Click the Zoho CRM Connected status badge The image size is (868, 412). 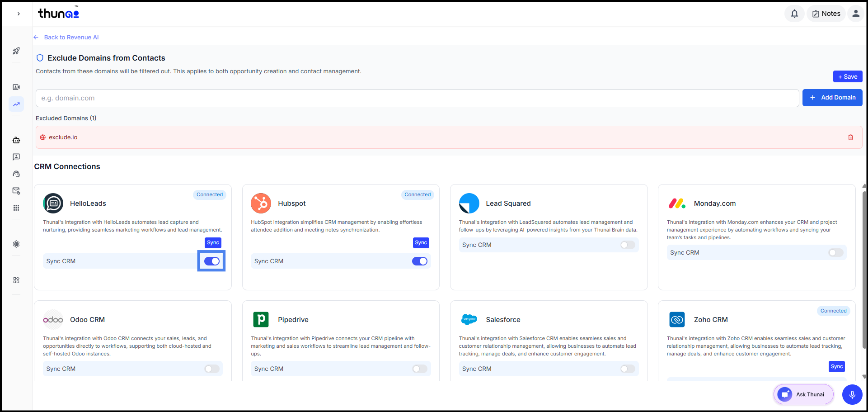833,311
